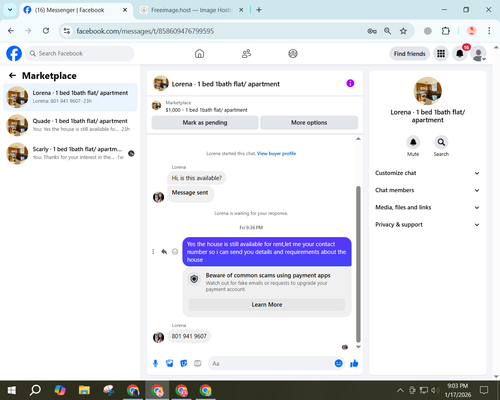Viewport: 500px width, 400px height.
Task: Choose a GIF icon
Action: pos(198,363)
